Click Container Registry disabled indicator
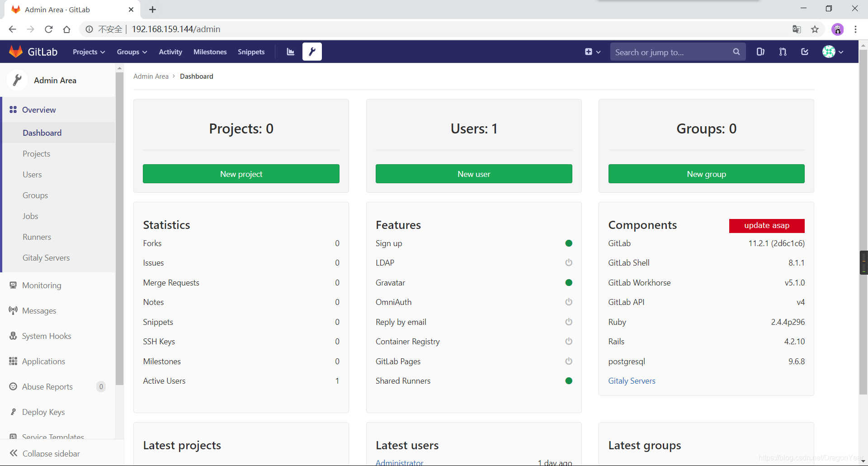868x466 pixels. (569, 341)
